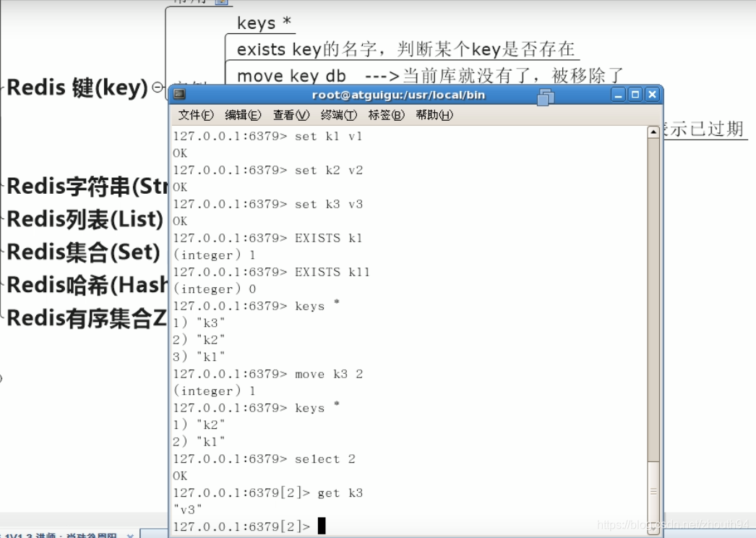
Task: Close the terminal window
Action: pyautogui.click(x=652, y=95)
